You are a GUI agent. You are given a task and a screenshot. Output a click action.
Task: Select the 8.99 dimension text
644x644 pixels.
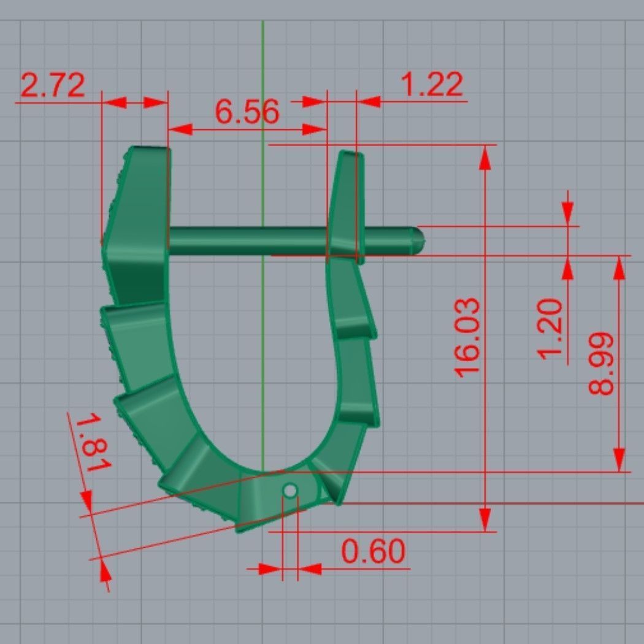coord(601,364)
